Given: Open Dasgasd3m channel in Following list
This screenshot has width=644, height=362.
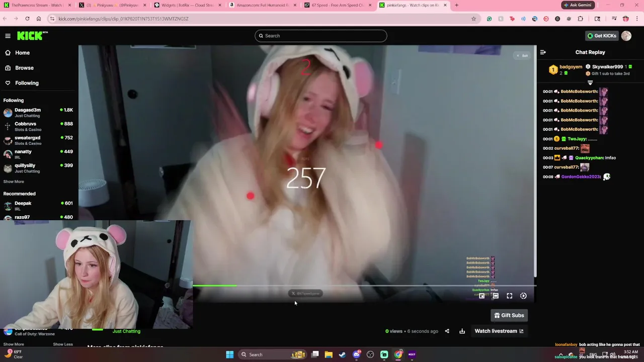Looking at the screenshot, I should tap(38, 113).
